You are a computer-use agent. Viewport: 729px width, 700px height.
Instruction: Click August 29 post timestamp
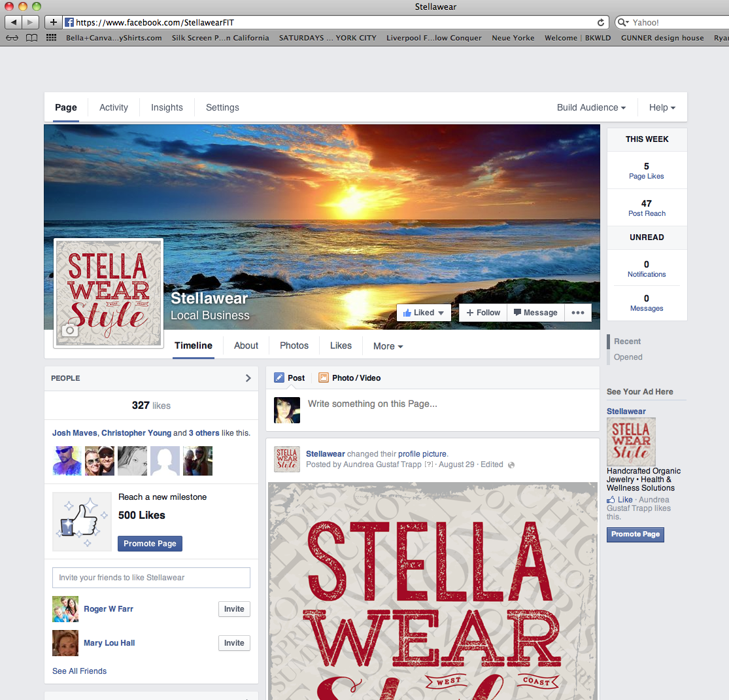456,464
